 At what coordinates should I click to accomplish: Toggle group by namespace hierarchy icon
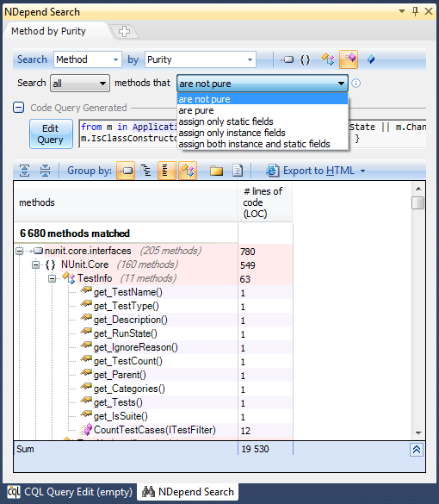pyautogui.click(x=146, y=171)
